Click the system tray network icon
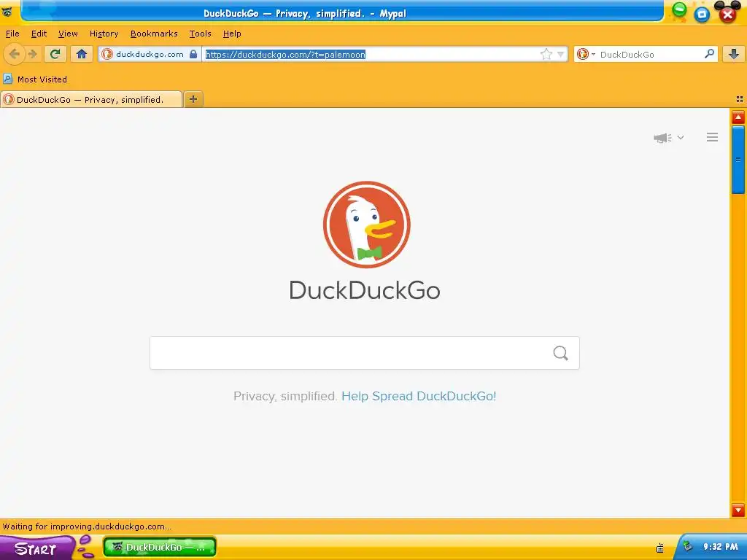The height and width of the screenshot is (560, 747). (x=659, y=548)
